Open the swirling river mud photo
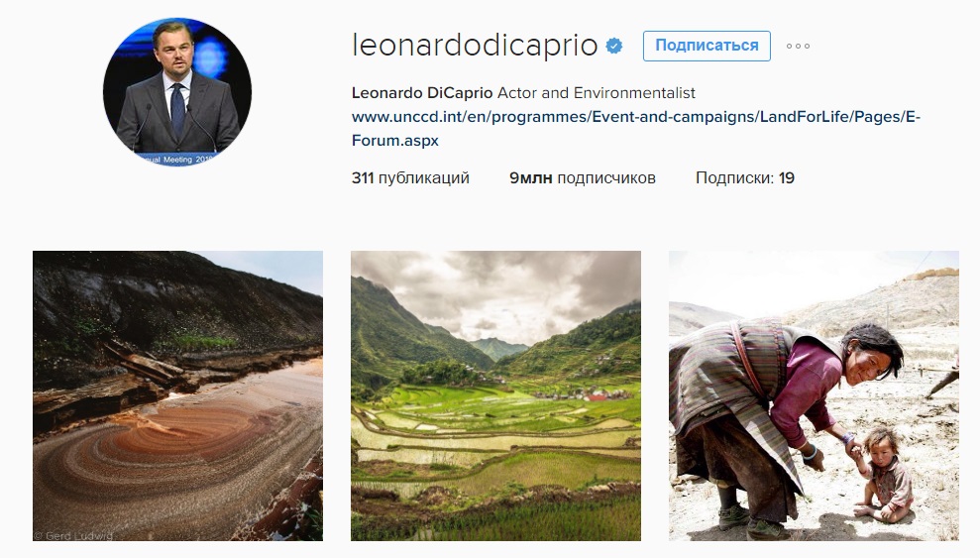Image resolution: width=980 pixels, height=558 pixels. click(x=178, y=396)
